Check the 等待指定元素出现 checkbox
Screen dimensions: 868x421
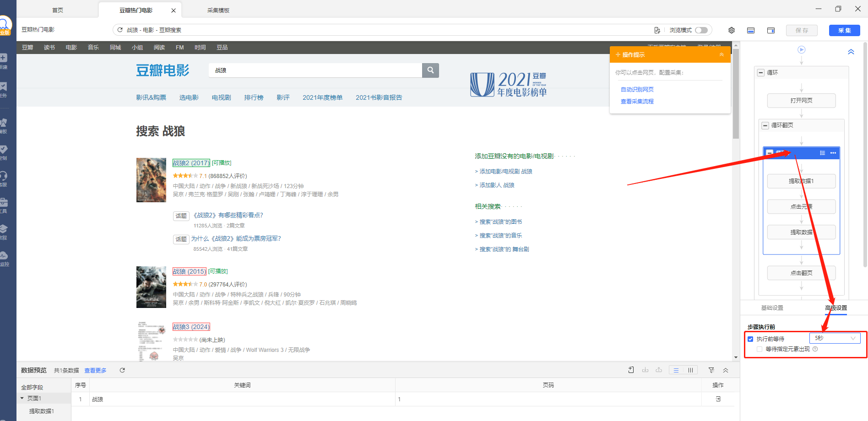(759, 349)
